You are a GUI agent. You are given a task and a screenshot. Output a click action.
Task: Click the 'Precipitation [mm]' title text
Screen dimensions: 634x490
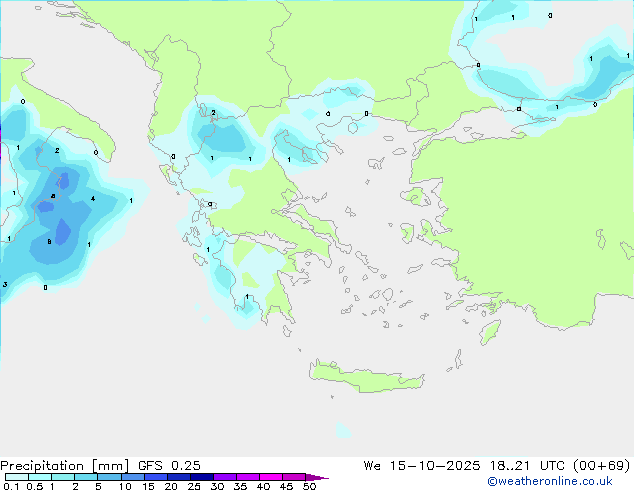pos(65,466)
